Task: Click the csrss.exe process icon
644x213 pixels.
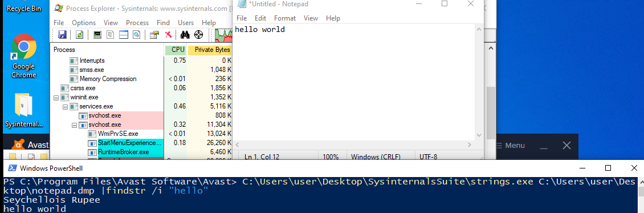Action: pyautogui.click(x=64, y=88)
